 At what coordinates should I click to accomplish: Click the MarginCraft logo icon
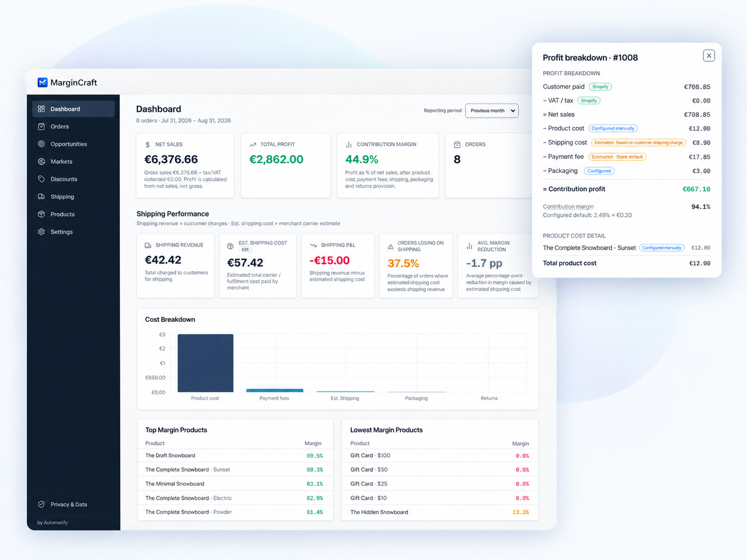pos(43,83)
